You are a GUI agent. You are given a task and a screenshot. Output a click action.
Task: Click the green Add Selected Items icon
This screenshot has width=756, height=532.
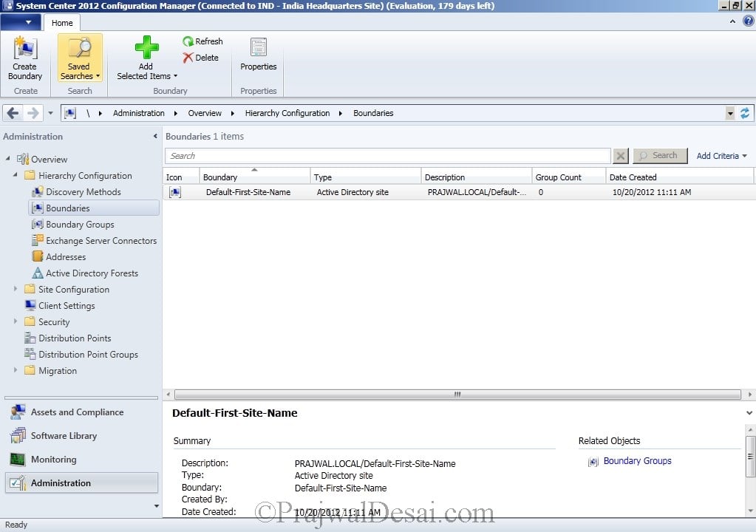146,47
